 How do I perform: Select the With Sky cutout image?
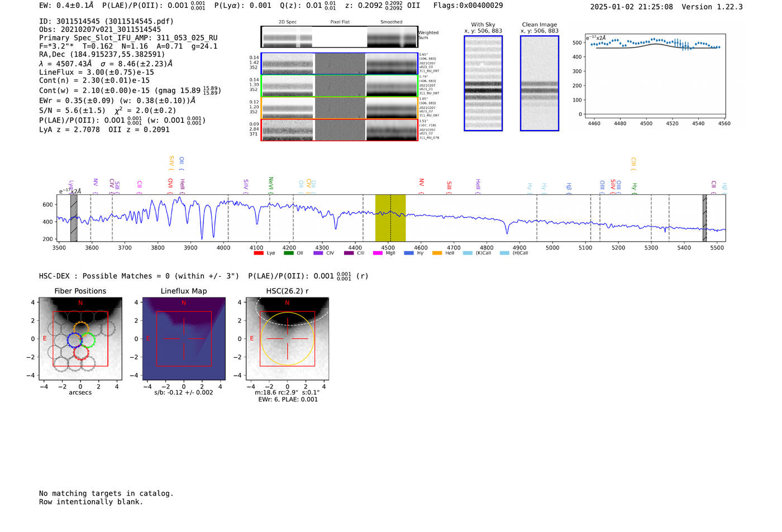click(x=483, y=83)
